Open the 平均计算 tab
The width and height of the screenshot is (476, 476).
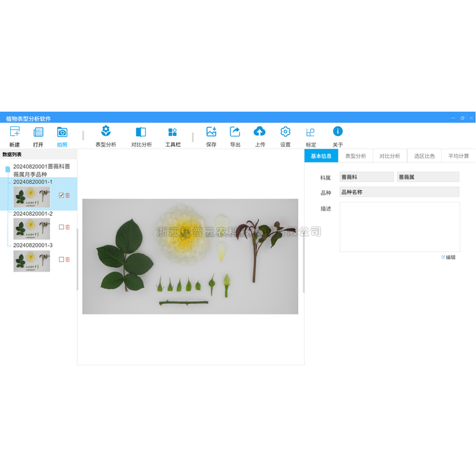458,156
